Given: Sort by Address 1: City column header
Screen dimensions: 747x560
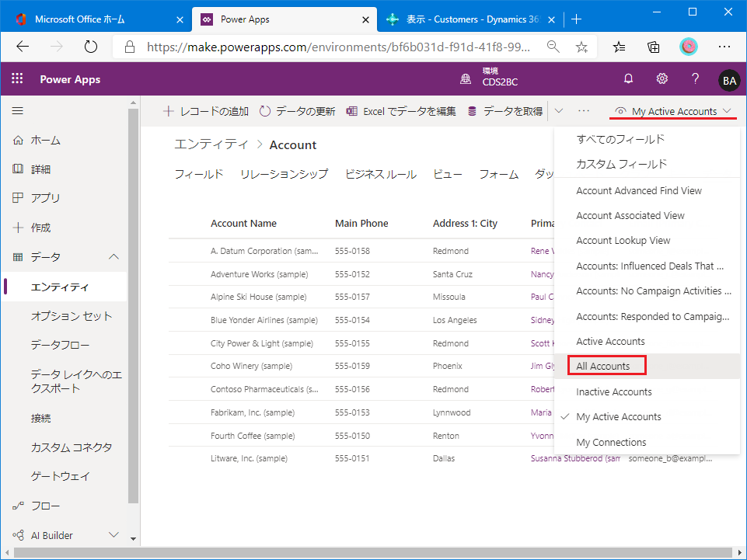Looking at the screenshot, I should tap(465, 224).
